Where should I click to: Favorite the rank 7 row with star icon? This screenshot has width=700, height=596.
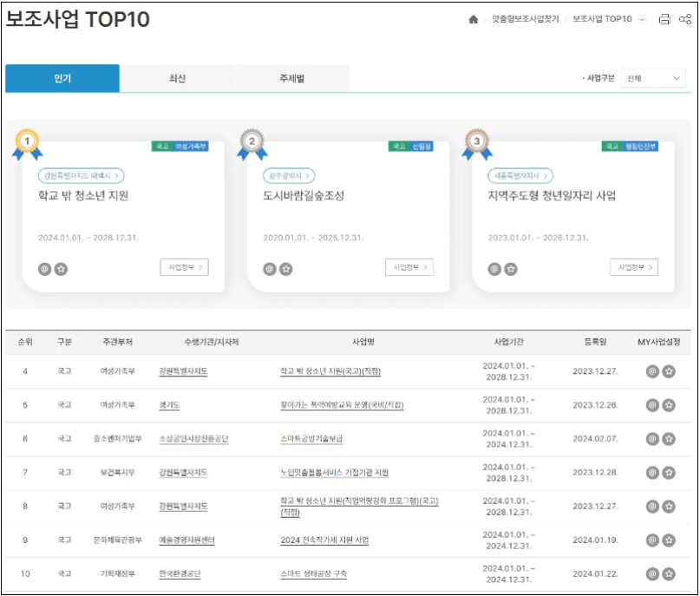[669, 473]
